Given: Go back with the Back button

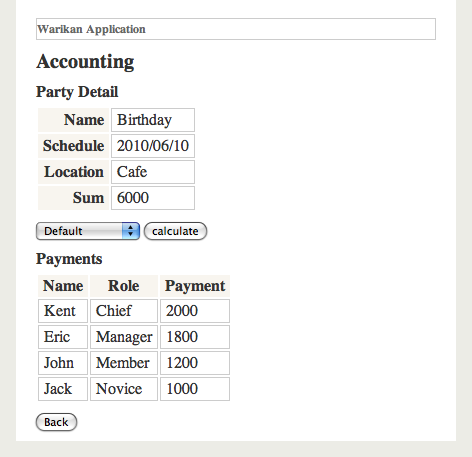Looking at the screenshot, I should point(56,422).
